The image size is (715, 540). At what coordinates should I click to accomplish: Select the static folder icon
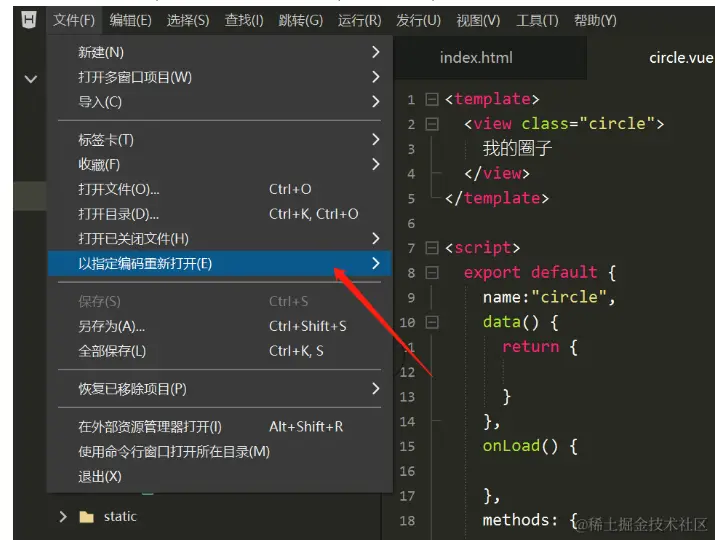(x=86, y=517)
